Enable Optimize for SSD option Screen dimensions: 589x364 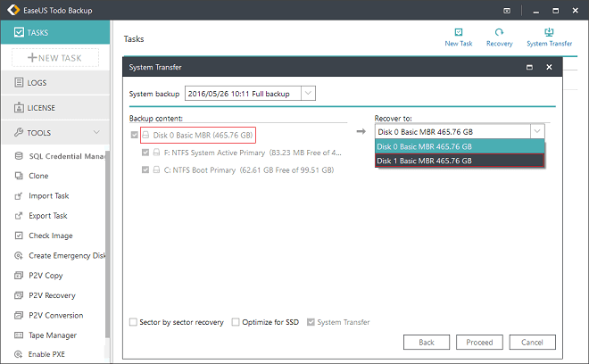tap(236, 322)
